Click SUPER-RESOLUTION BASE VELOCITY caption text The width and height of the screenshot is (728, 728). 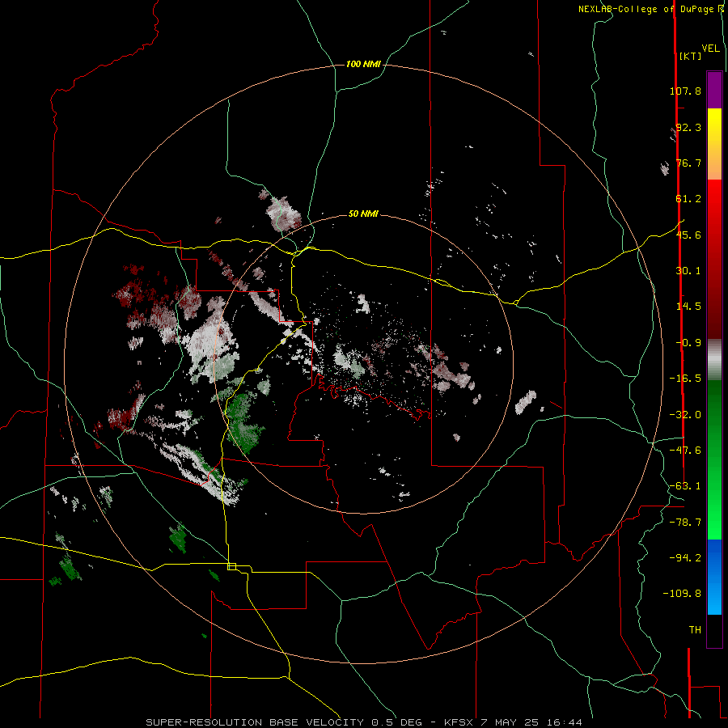pyautogui.click(x=255, y=722)
